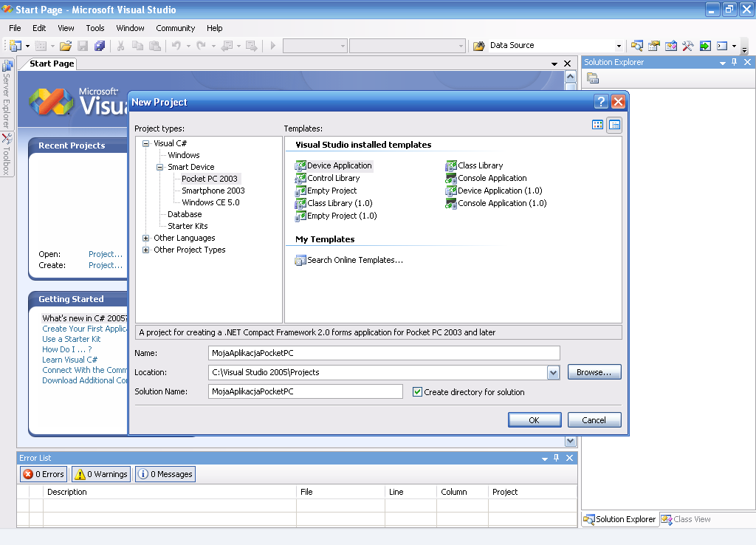Open the active files dropdown beside Start Page
The width and height of the screenshot is (756, 545).
pyautogui.click(x=554, y=64)
